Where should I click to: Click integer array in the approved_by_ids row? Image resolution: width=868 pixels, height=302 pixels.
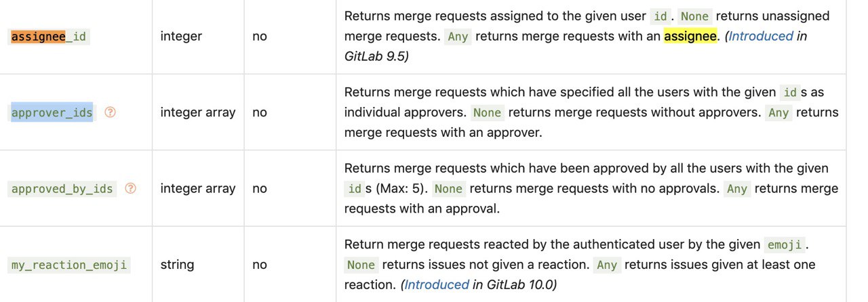[198, 188]
